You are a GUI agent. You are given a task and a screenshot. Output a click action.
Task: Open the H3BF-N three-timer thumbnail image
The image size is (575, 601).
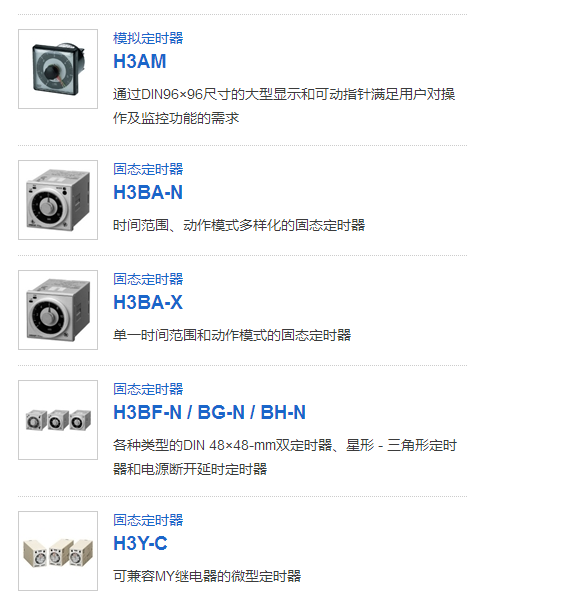point(58,420)
